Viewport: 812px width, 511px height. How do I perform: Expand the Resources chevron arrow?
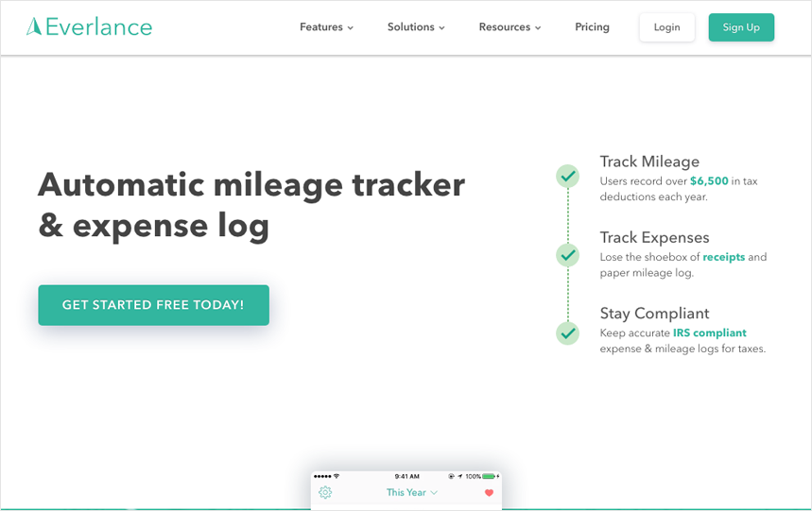538,28
